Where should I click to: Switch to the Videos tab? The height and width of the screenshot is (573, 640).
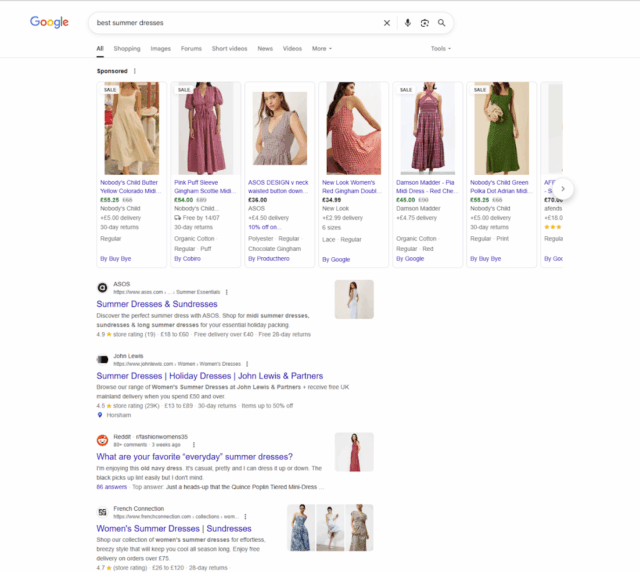[x=292, y=49]
